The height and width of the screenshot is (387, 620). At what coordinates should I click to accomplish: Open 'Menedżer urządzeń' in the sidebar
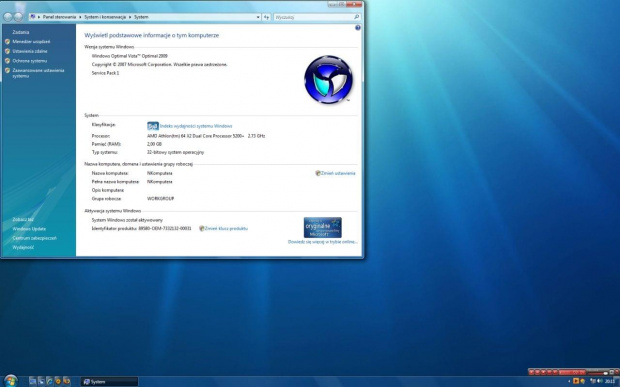click(31, 42)
